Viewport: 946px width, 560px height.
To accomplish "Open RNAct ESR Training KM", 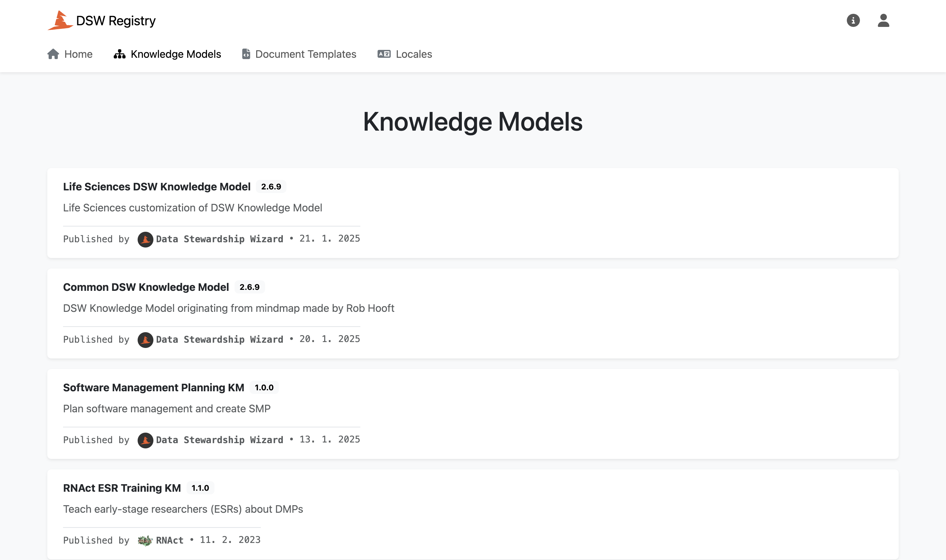I will pos(122,488).
